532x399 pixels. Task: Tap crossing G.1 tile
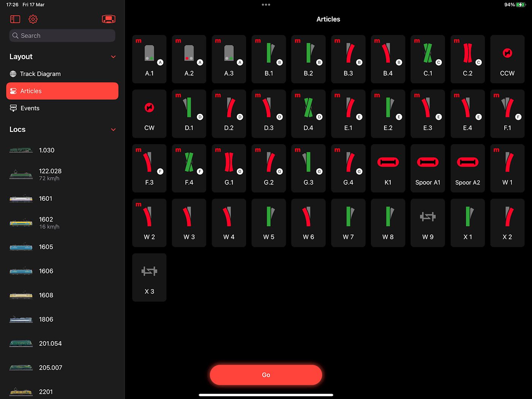(x=229, y=168)
